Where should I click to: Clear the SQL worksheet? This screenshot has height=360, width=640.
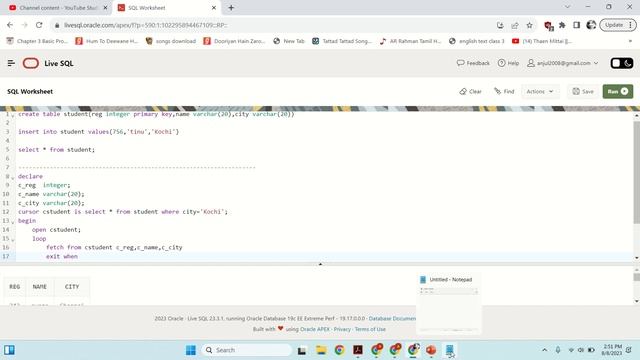pyautogui.click(x=470, y=91)
